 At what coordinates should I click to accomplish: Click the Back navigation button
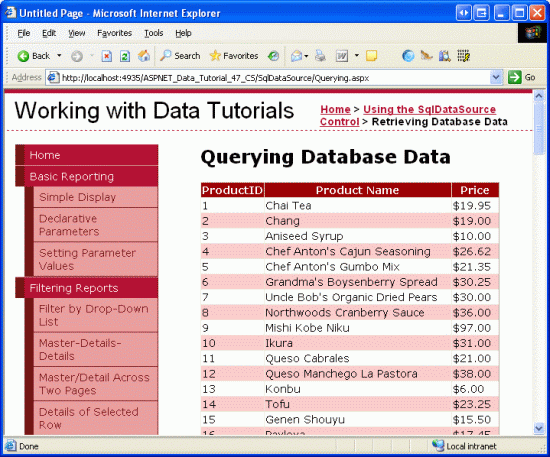pos(34,56)
